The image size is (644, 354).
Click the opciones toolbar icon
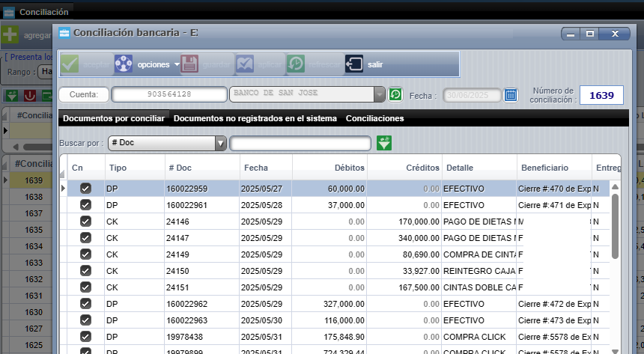[124, 64]
